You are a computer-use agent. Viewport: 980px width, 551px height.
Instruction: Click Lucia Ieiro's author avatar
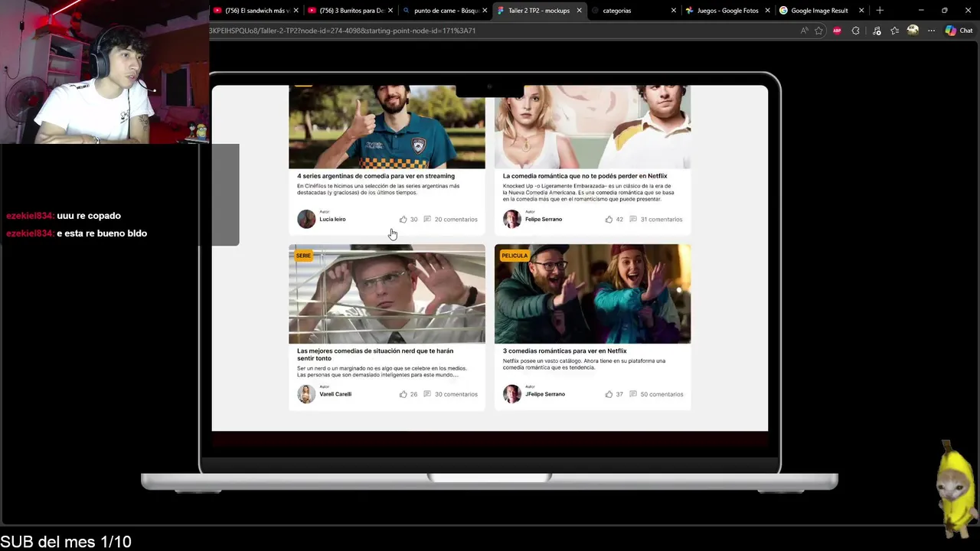[x=306, y=219]
